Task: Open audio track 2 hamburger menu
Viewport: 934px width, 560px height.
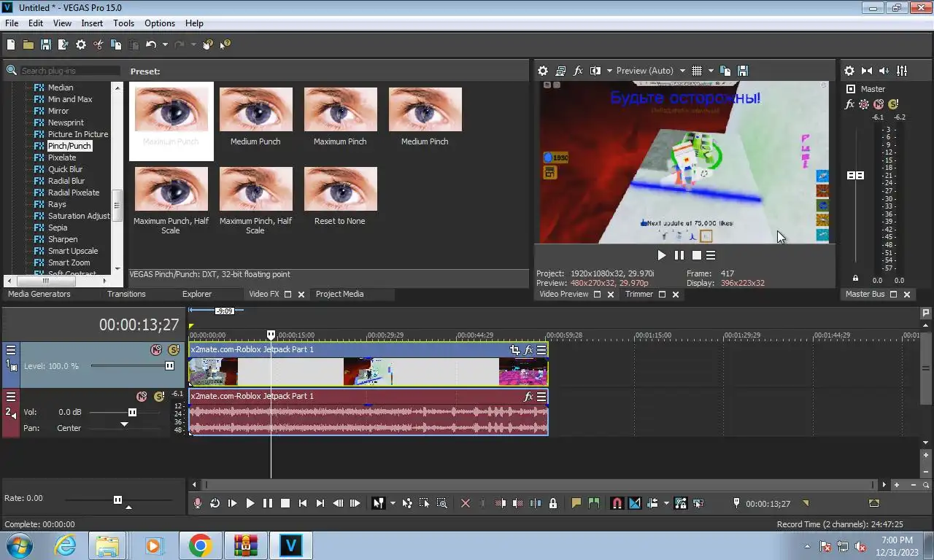Action: pos(11,397)
